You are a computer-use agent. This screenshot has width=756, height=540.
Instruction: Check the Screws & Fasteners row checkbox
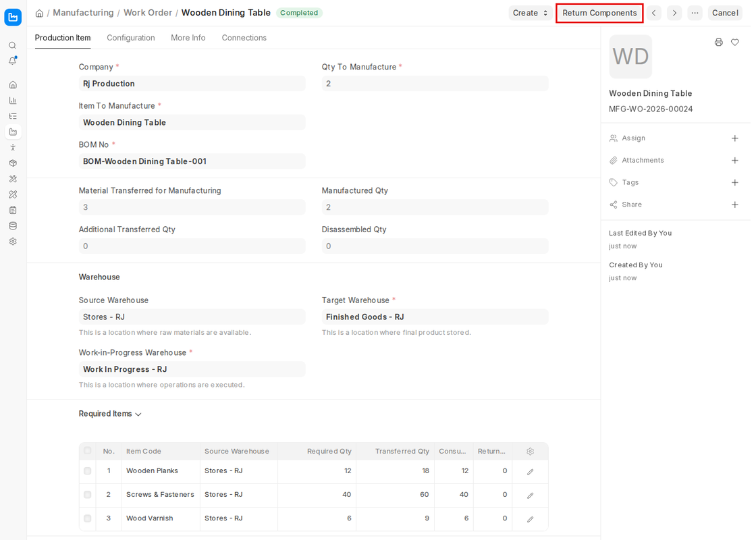click(x=87, y=495)
